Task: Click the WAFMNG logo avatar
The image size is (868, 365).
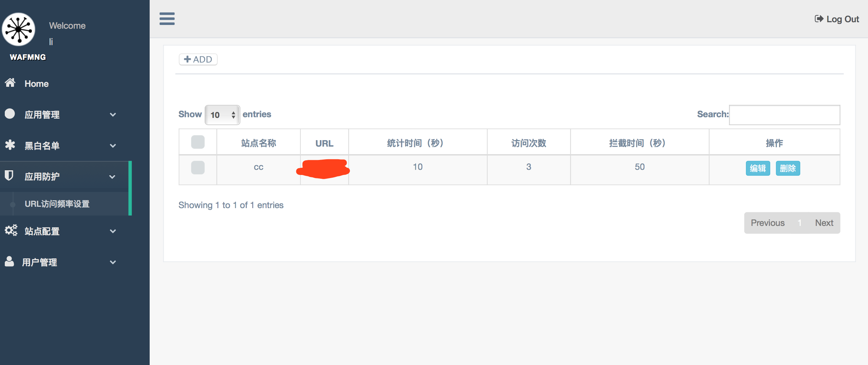Action: click(x=18, y=29)
